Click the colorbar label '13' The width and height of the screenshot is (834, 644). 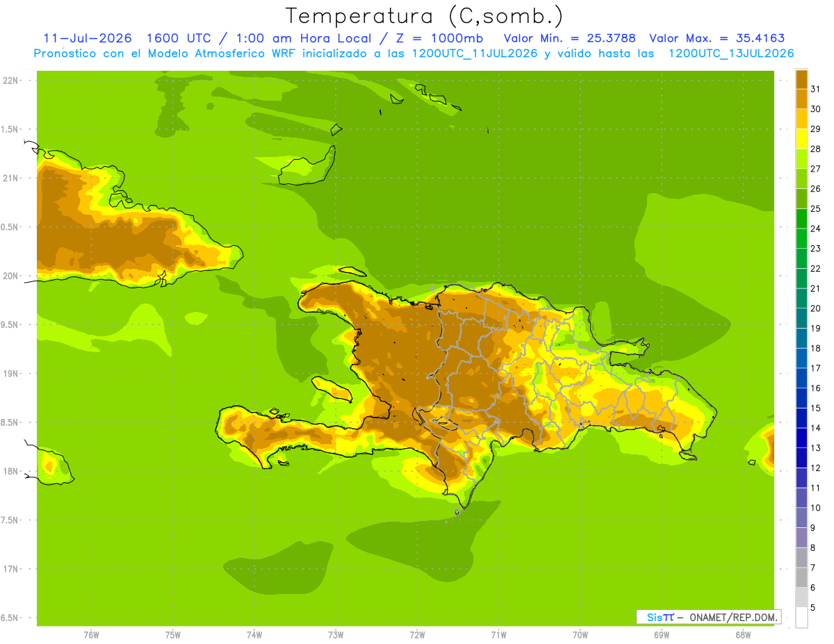815,448
